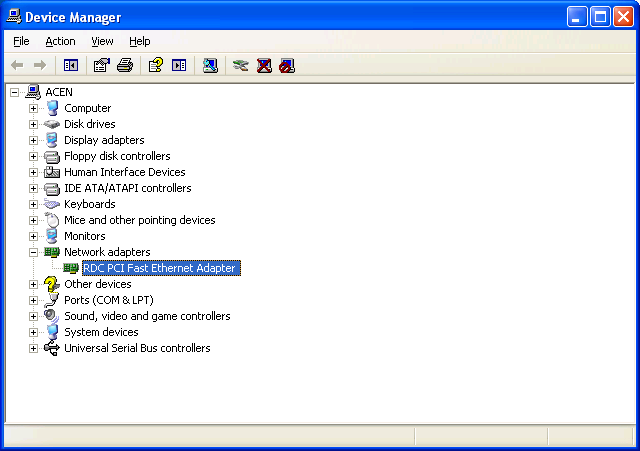Expand the Keyboards category
Viewport: 640px width, 451px height.
33,204
